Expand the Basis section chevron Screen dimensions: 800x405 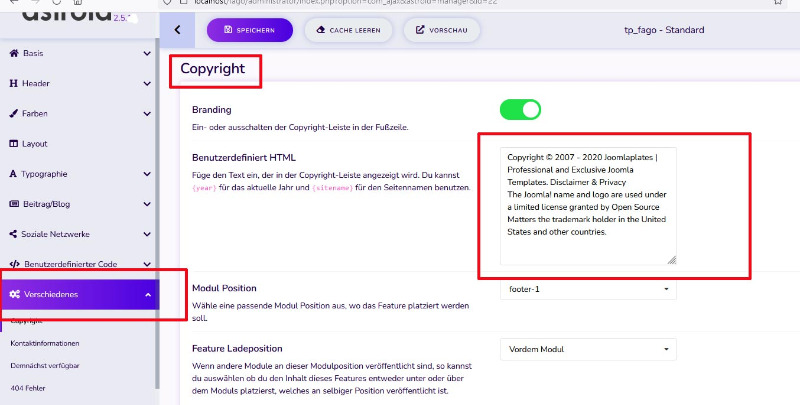coord(147,54)
